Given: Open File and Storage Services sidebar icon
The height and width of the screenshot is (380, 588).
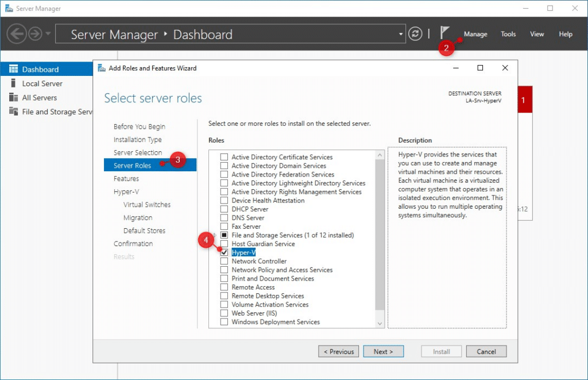Looking at the screenshot, I should [13, 112].
